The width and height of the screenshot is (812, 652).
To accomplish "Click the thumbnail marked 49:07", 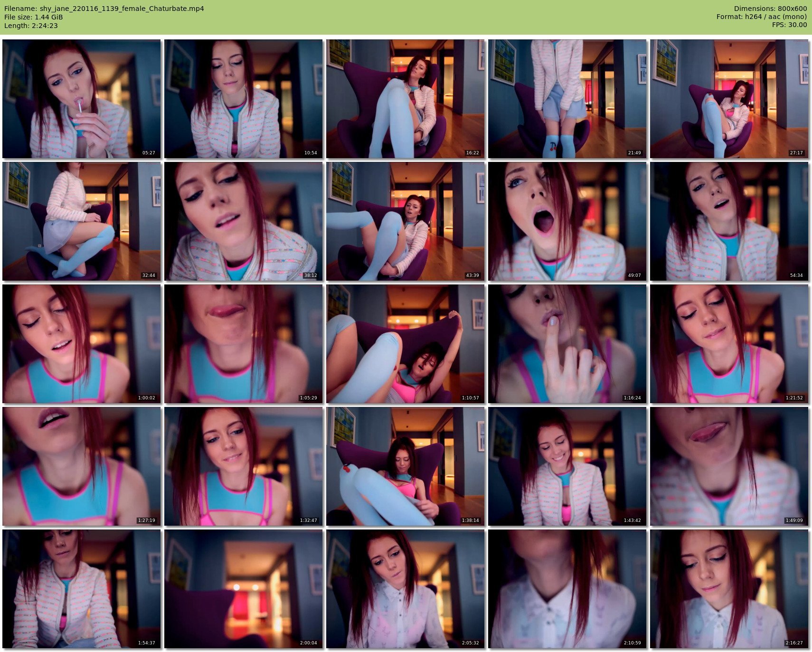I will [x=567, y=221].
